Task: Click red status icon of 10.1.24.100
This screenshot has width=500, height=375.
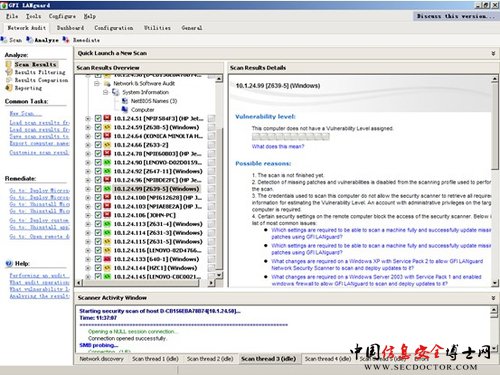Action: point(107,198)
